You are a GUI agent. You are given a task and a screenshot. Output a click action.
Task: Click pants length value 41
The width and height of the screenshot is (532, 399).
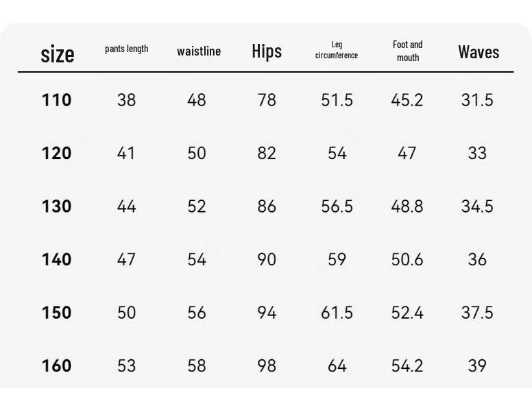click(x=126, y=153)
